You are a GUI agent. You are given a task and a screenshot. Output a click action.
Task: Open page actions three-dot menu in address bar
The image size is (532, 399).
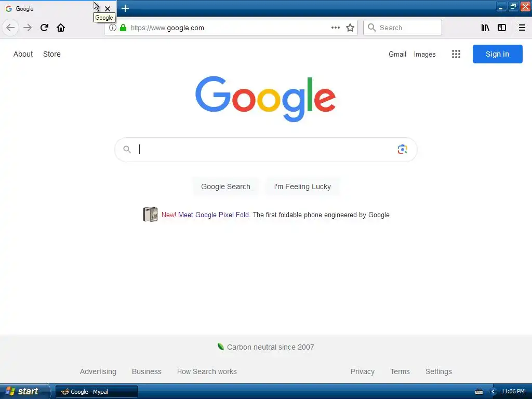pyautogui.click(x=336, y=28)
